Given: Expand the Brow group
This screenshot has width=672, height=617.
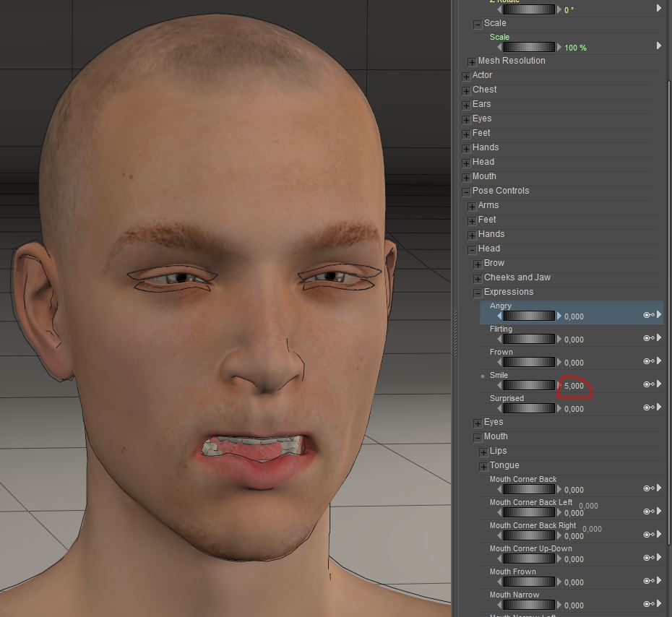Looking at the screenshot, I should pyautogui.click(x=478, y=264).
